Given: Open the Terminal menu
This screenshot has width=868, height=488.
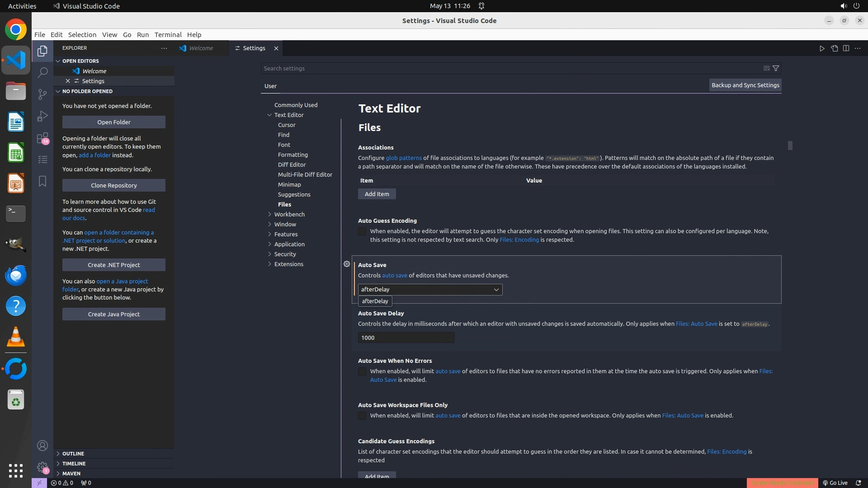Looking at the screenshot, I should (x=168, y=35).
